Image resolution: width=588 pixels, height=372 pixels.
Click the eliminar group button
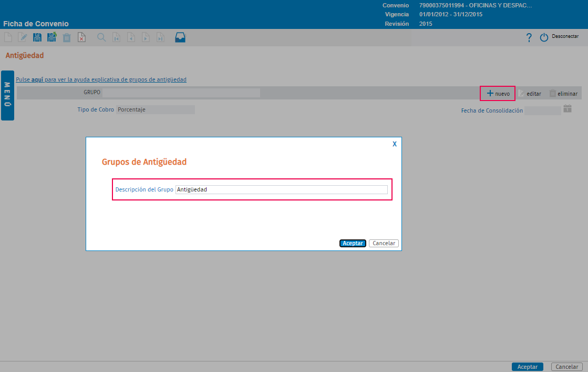coord(563,94)
